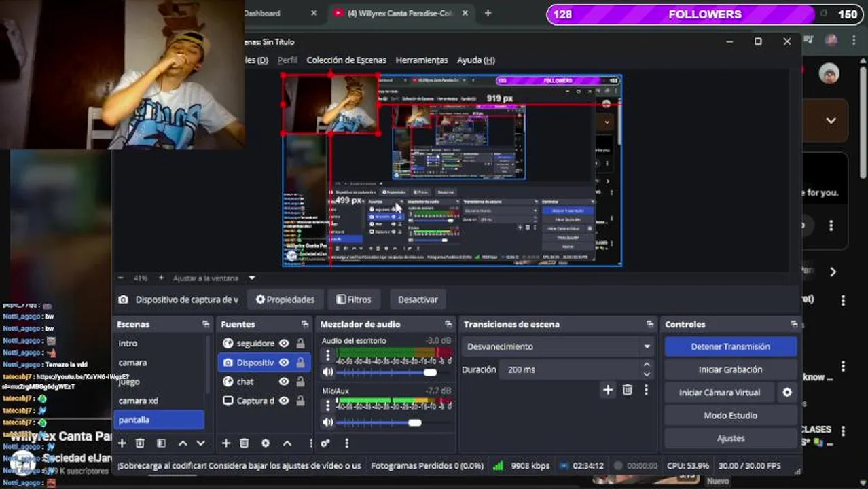Decrease transition duration stepper down
Viewport: 868px width, 489px height.
coord(647,374)
